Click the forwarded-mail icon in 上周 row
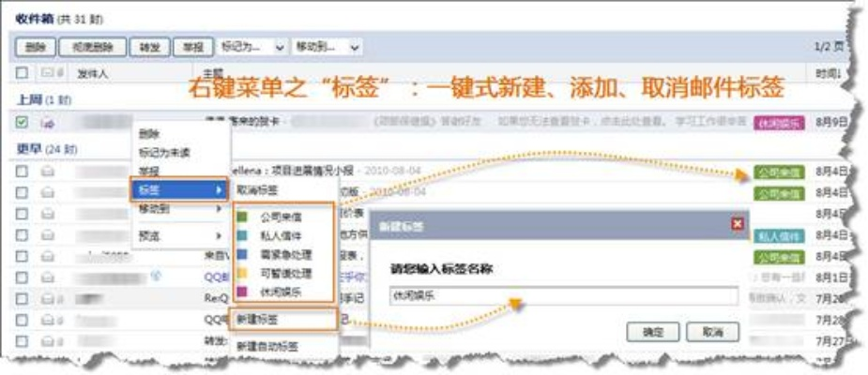The image size is (868, 375). pyautogui.click(x=48, y=124)
